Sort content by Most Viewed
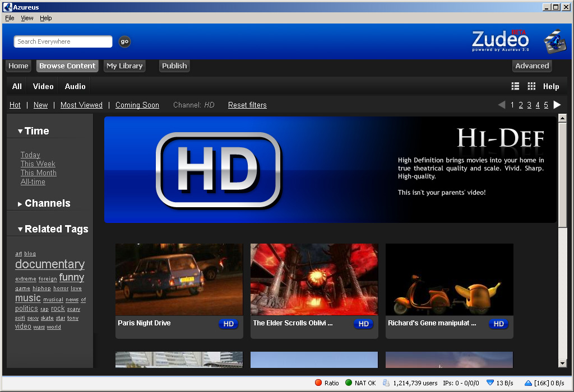This screenshot has width=574, height=392. [x=82, y=105]
